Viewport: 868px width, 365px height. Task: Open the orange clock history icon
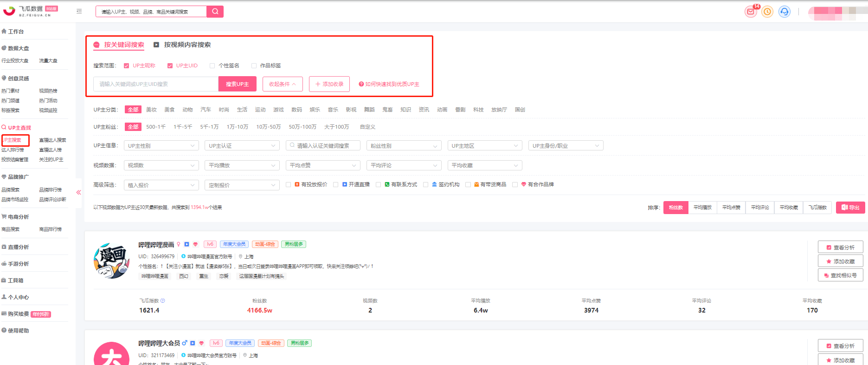tap(768, 12)
